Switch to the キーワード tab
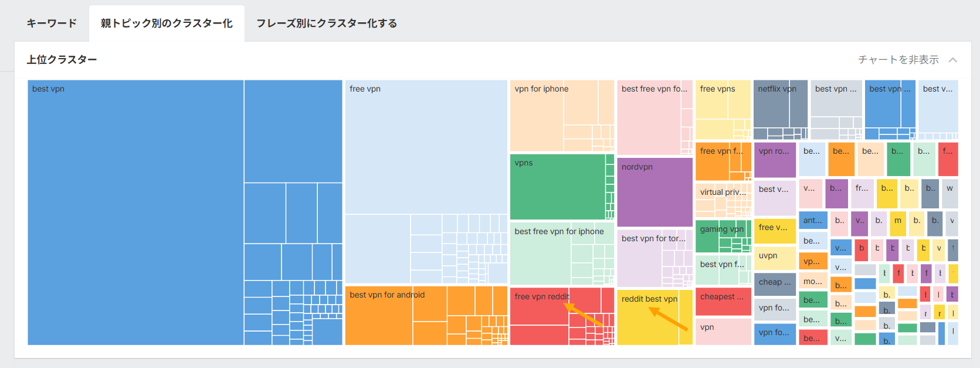Viewport: 980px width, 368px height. point(50,23)
